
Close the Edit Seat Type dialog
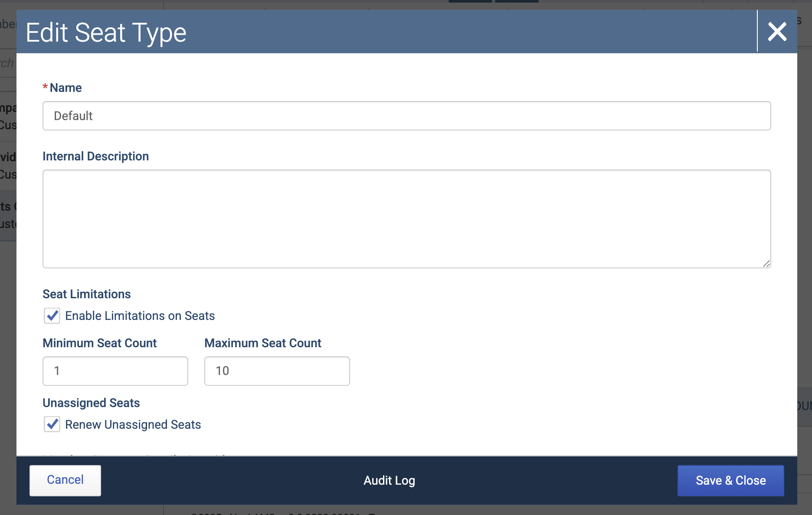pos(777,32)
